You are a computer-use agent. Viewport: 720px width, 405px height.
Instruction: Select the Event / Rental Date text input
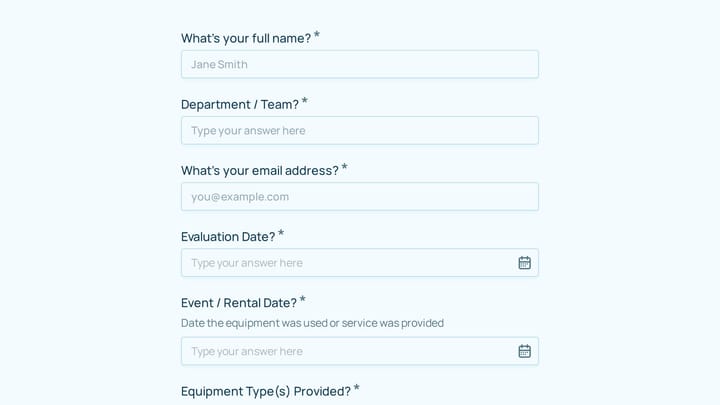349,351
